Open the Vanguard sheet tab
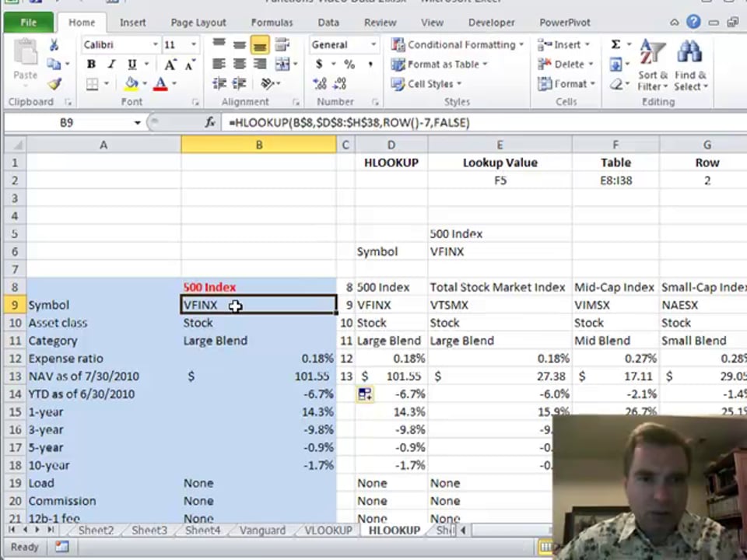This screenshot has height=560, width=747. coord(262,530)
